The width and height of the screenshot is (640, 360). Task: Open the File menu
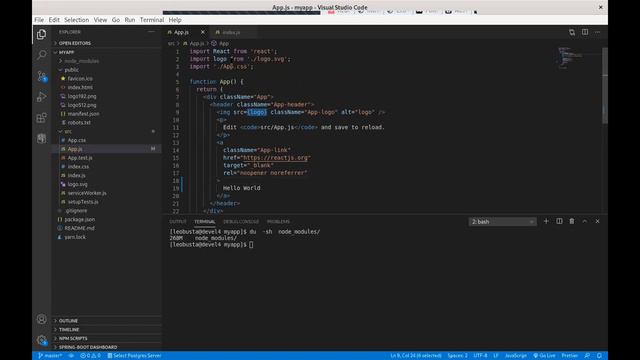click(39, 20)
